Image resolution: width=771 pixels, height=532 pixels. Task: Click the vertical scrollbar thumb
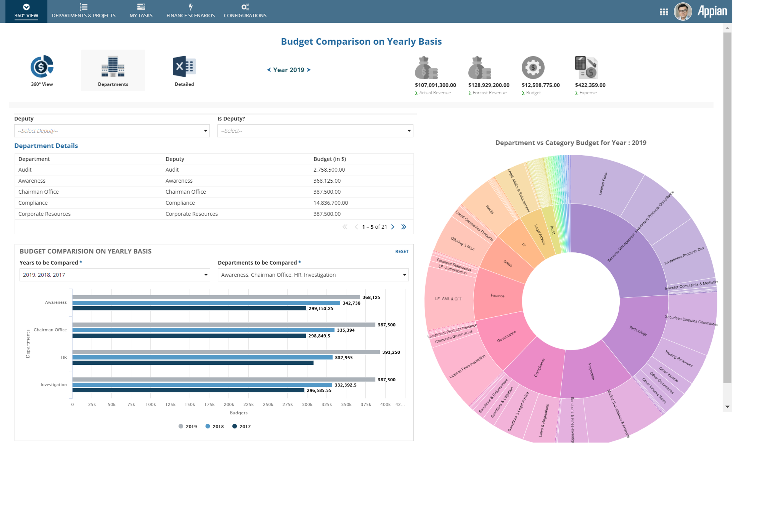tap(727, 208)
